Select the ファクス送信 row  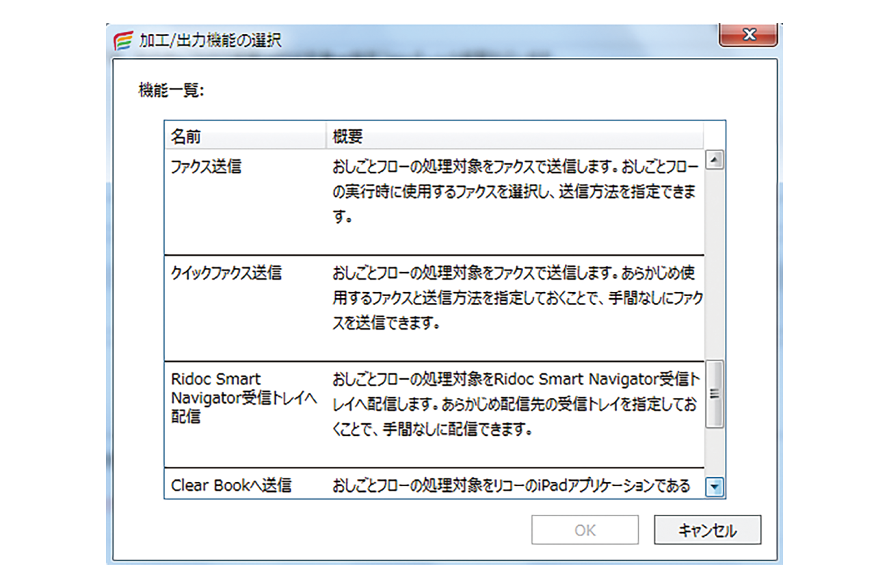435,201
